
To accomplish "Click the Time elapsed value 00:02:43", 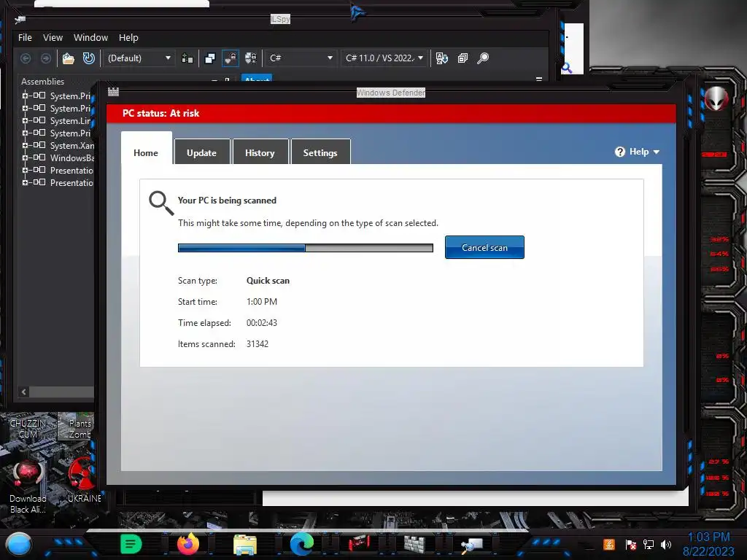I will pos(262,322).
